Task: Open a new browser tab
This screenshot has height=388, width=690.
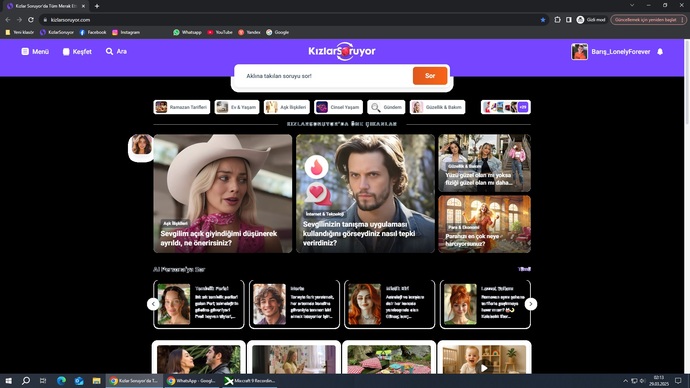Action: click(x=97, y=6)
